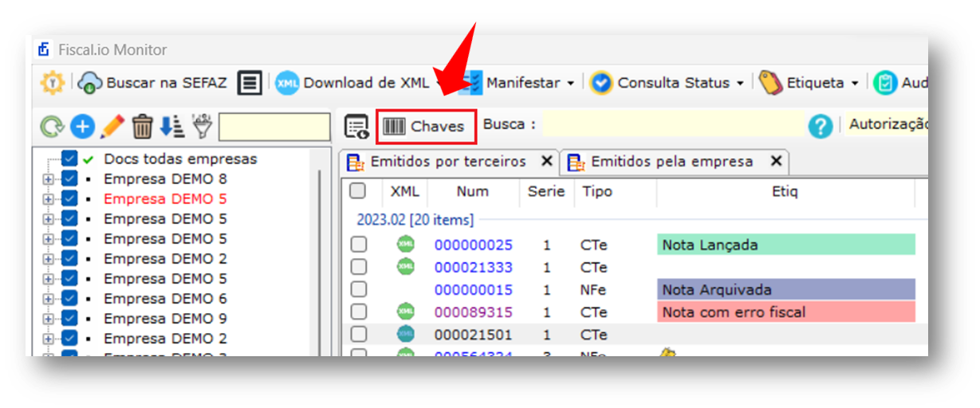The width and height of the screenshot is (980, 408).
Task: Open document number 000000015
Action: tap(474, 289)
